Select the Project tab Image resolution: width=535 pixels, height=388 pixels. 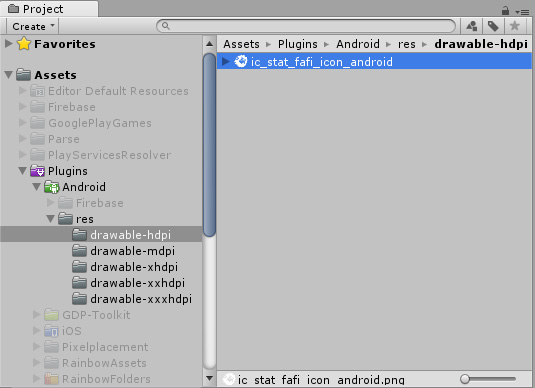click(x=49, y=9)
